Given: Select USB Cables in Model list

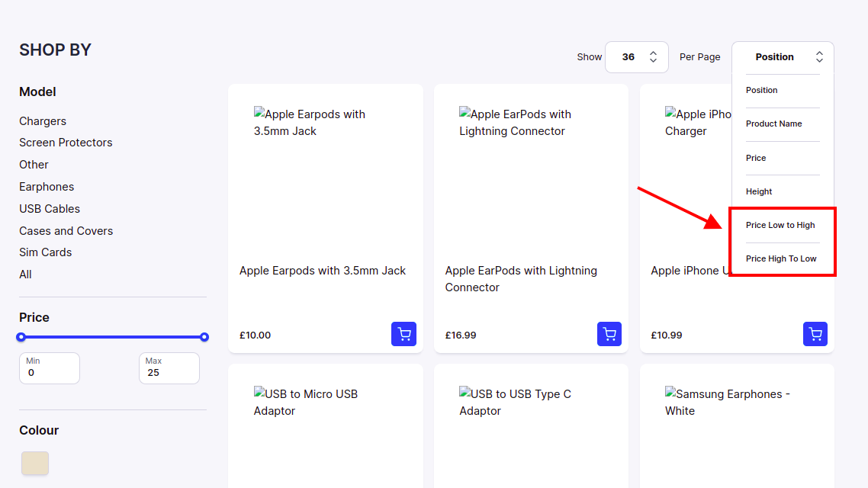Looking at the screenshot, I should pyautogui.click(x=50, y=209).
